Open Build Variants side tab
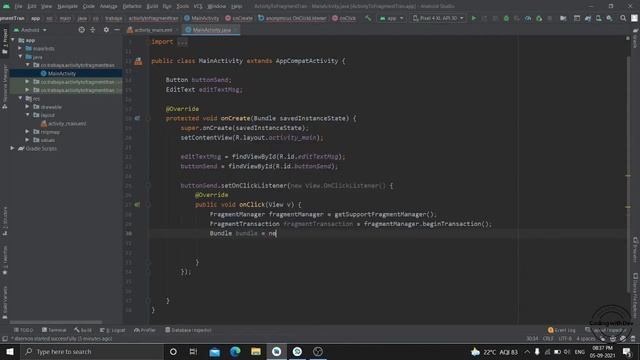Screen dimensions: 640x360 5,302
